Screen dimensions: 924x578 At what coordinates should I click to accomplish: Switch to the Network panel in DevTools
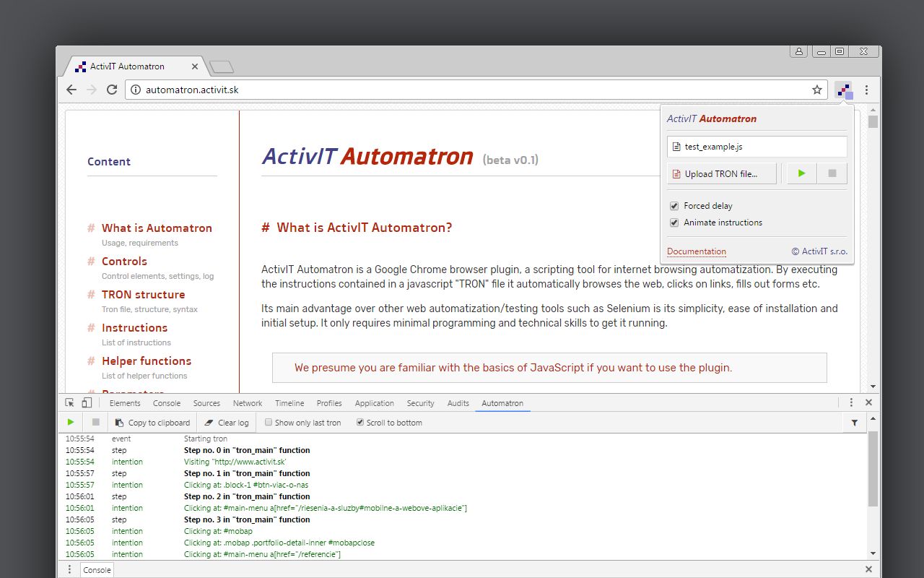pos(247,402)
